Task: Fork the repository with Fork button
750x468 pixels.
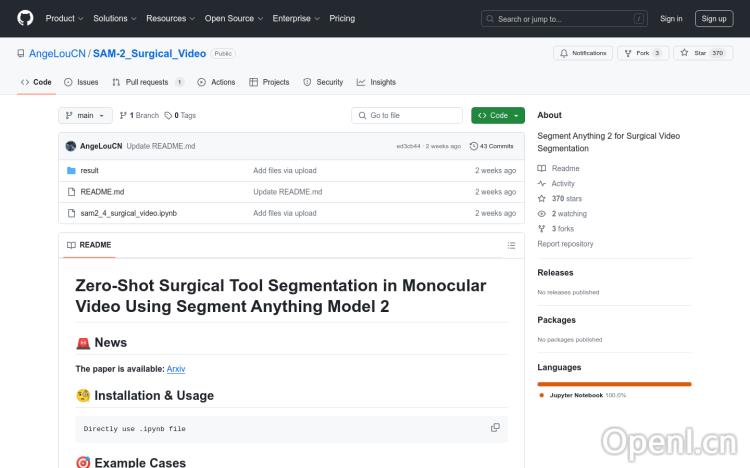Action: coord(643,53)
